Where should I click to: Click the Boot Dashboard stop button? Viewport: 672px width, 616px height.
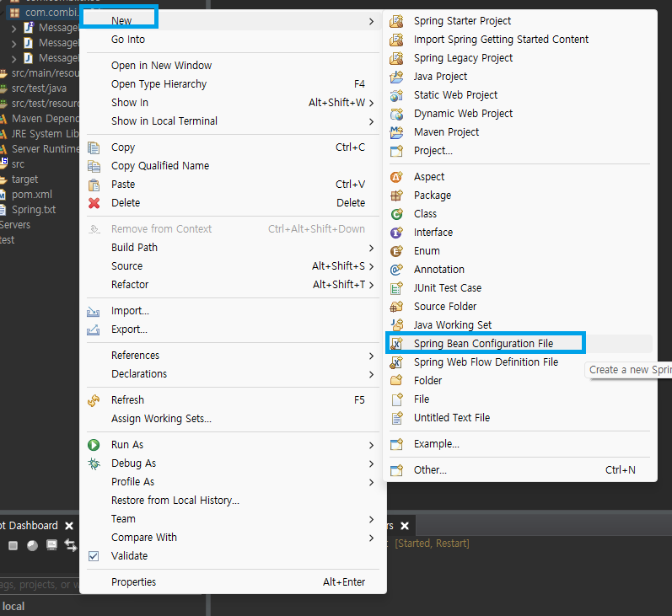[13, 545]
